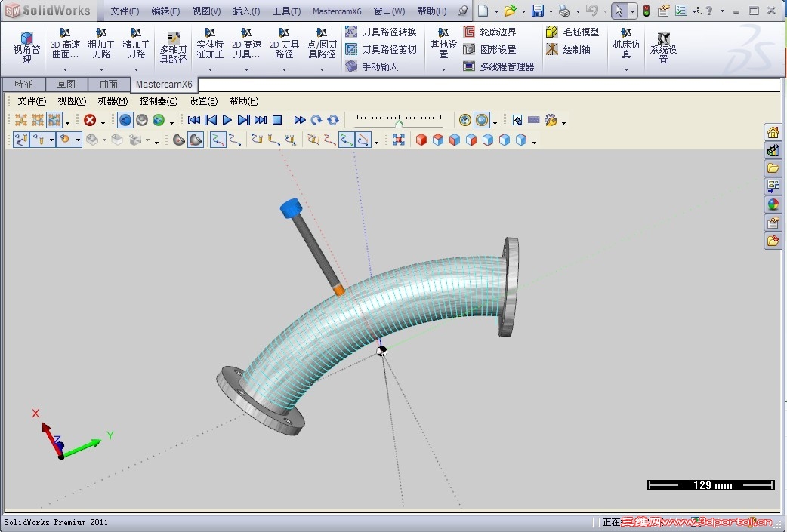Toggle the tool holder display button
The width and height of the screenshot is (787, 532).
[39, 140]
